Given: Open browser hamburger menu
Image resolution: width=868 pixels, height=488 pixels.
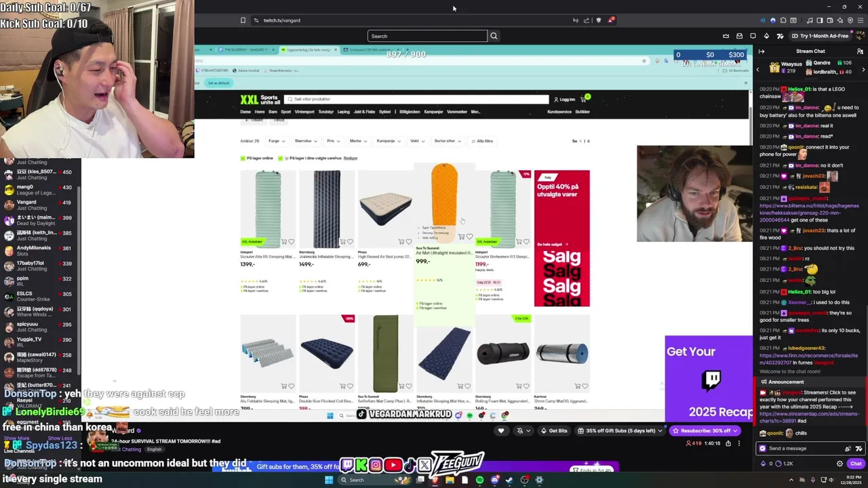Looking at the screenshot, I should click(x=861, y=20).
